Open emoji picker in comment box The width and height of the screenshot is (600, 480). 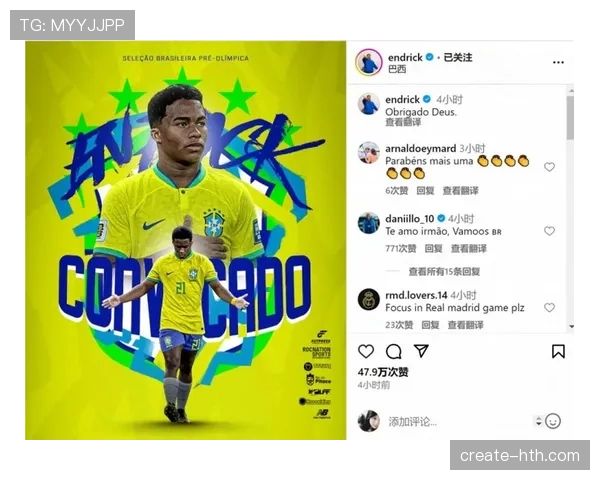tap(553, 421)
